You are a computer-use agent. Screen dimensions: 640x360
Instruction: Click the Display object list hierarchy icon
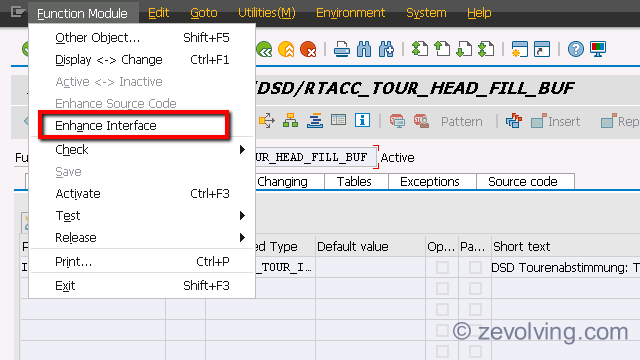tap(290, 121)
